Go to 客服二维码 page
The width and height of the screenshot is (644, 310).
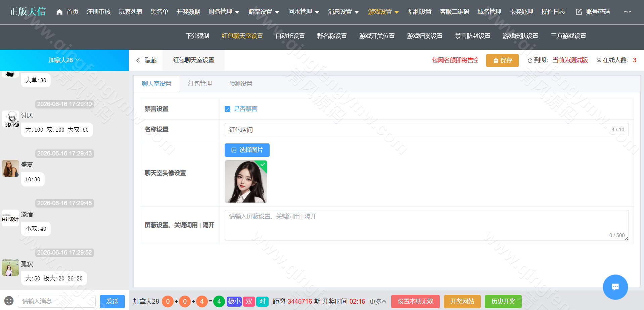(455, 12)
